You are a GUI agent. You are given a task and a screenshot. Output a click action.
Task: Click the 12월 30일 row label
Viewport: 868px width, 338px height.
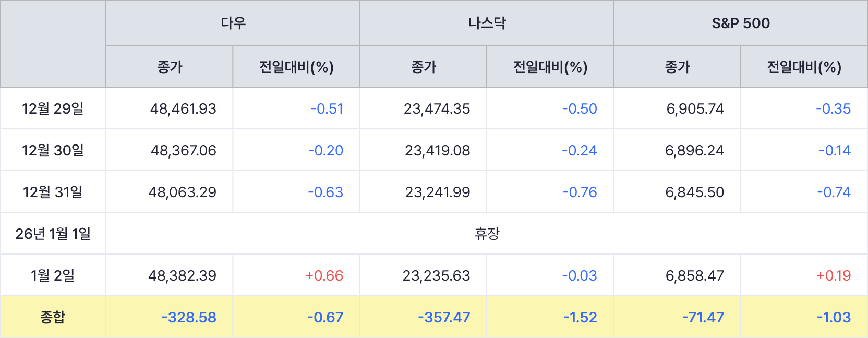tap(53, 150)
